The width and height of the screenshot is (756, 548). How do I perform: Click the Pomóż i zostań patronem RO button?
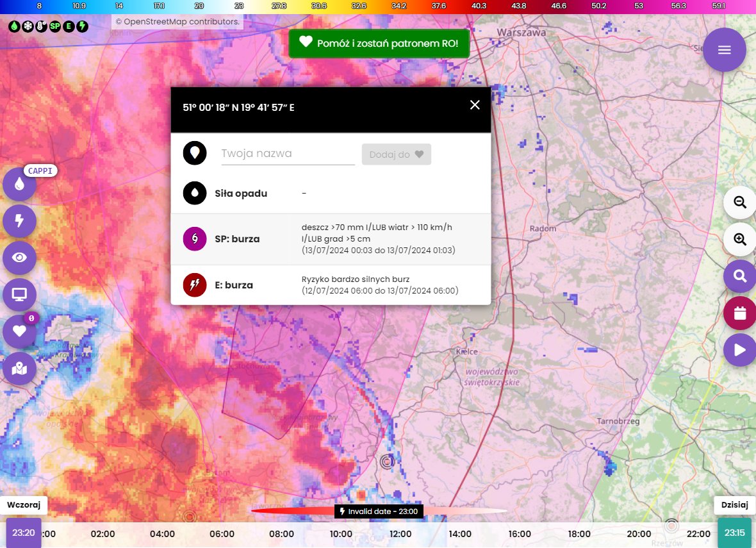(x=379, y=43)
